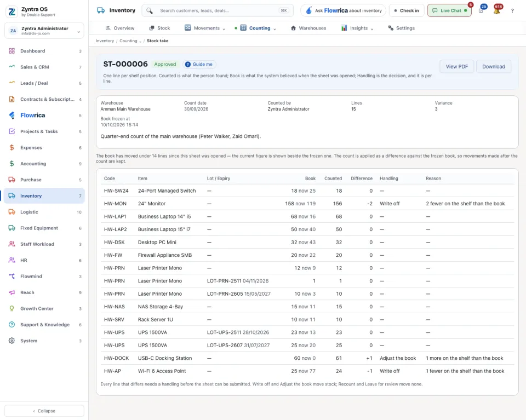Click the search magnifier icon
The image size is (526, 420).
pyautogui.click(x=150, y=11)
